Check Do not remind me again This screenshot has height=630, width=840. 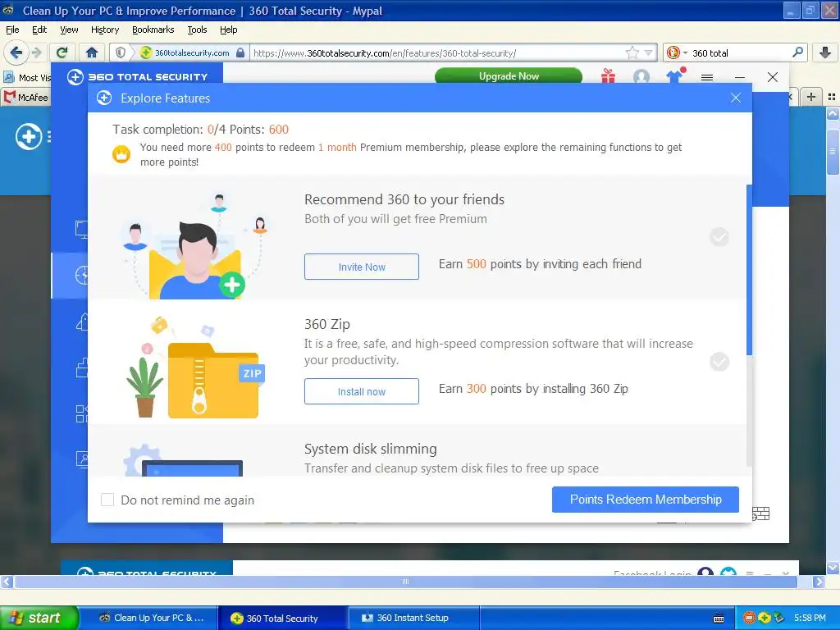[107, 500]
